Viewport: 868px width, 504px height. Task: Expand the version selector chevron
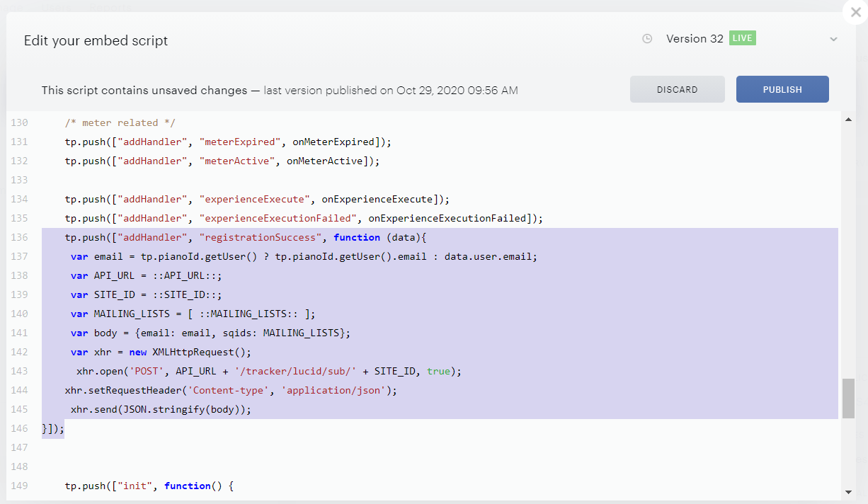[x=833, y=40]
